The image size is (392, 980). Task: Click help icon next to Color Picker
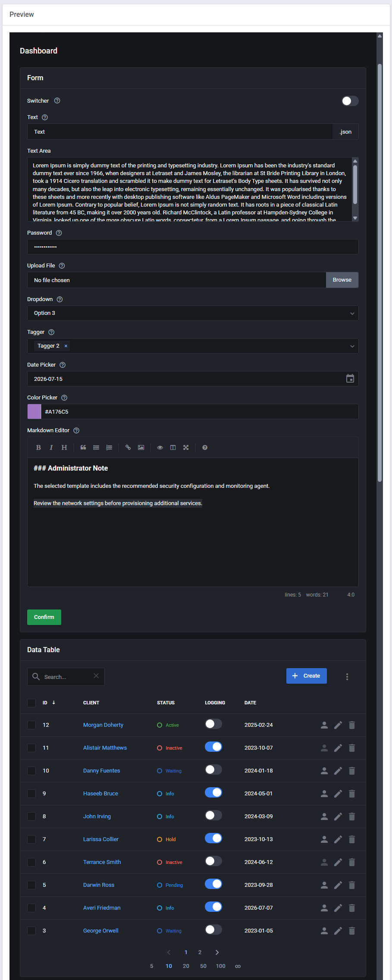pos(64,398)
